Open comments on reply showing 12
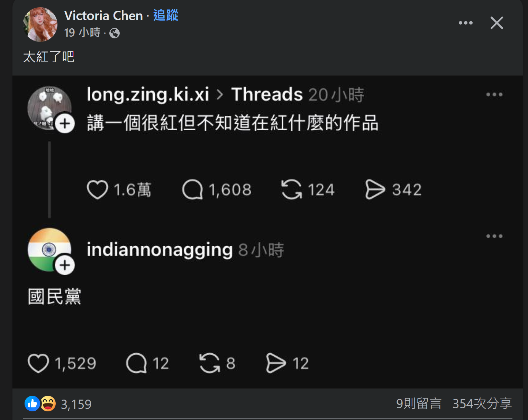This screenshot has width=528, height=420. tap(136, 363)
